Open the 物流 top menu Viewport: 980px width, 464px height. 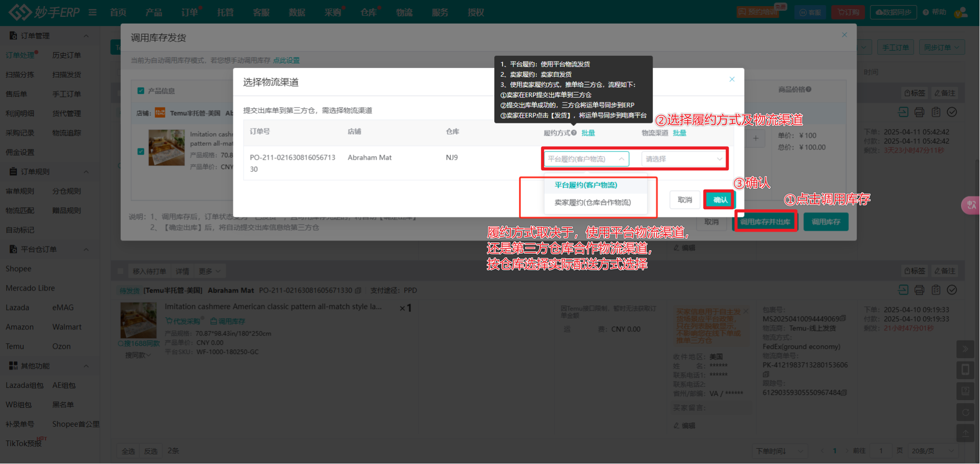(x=404, y=12)
